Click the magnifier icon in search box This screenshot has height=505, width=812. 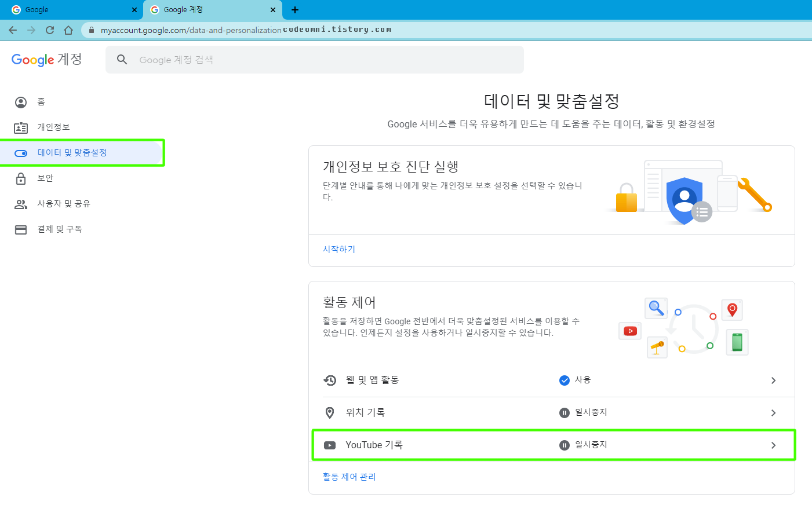click(x=122, y=59)
